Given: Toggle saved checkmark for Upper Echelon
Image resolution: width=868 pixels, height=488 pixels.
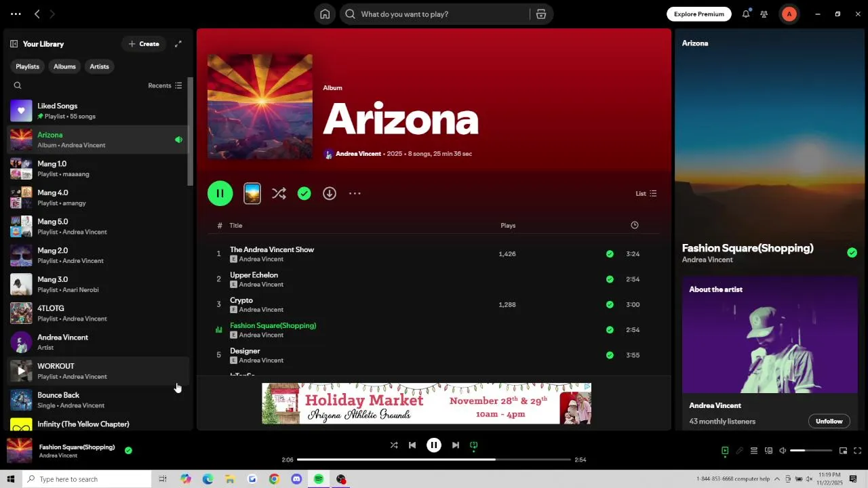Looking at the screenshot, I should pos(610,279).
